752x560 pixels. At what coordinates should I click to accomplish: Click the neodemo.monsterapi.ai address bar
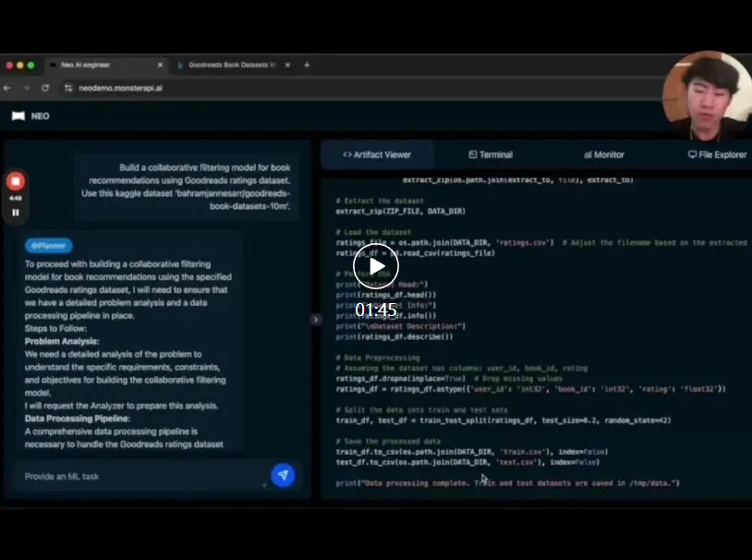[120, 88]
